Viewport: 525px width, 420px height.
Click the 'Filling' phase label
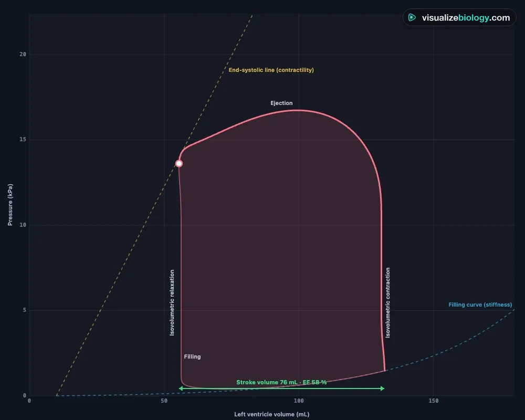[193, 356]
